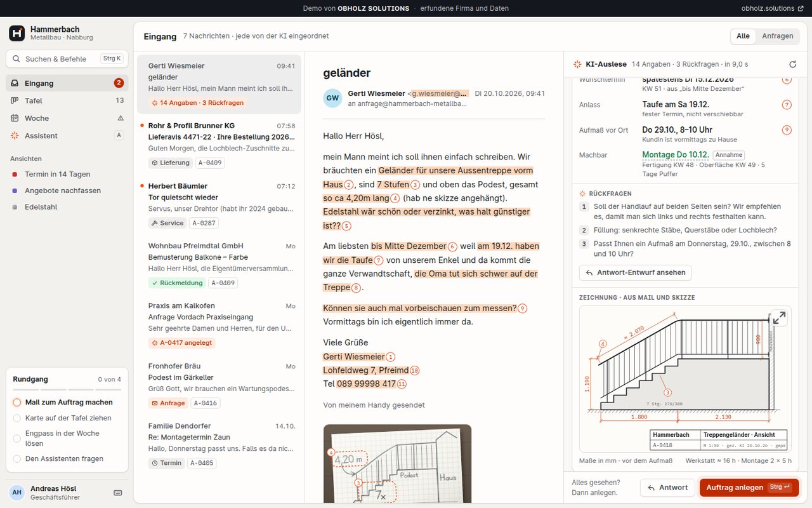
Task: Open the Woche calendar view
Action: point(67,118)
